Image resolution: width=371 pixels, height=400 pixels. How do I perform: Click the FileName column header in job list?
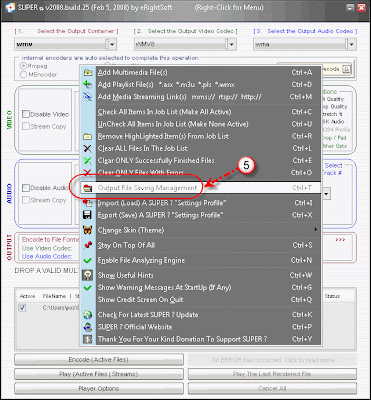[54, 296]
